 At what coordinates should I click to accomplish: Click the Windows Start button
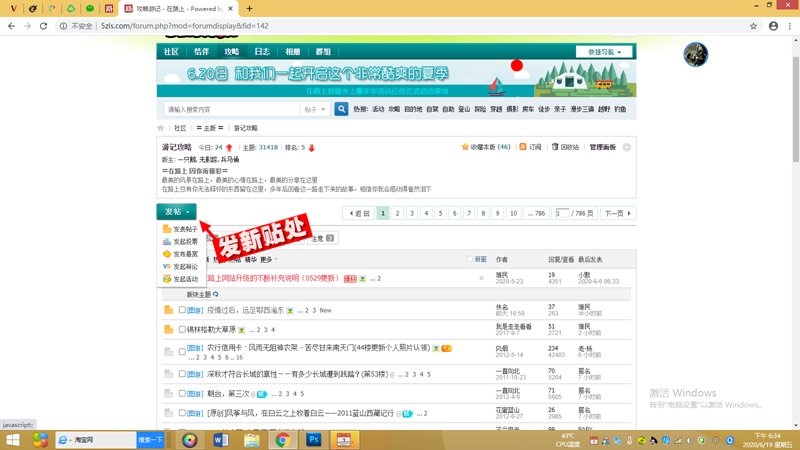point(12,440)
